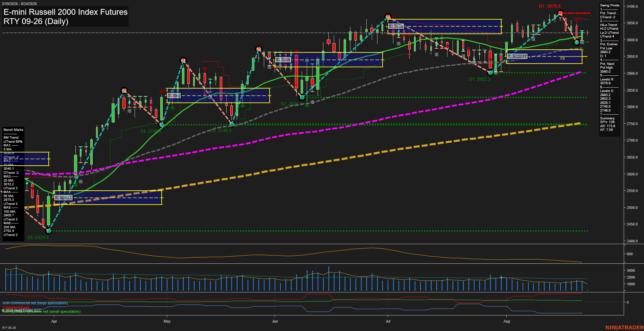This screenshot has width=644, height=331.
Task: Click the M:April monthly range label
Action: [x=63, y=197]
